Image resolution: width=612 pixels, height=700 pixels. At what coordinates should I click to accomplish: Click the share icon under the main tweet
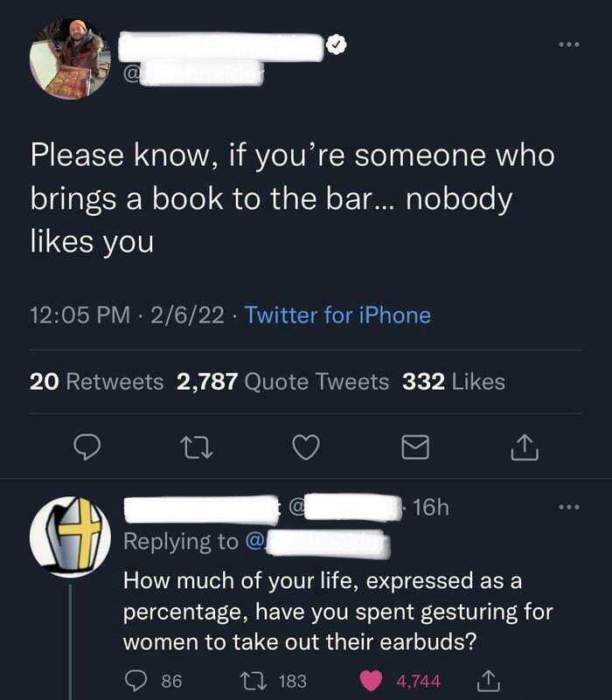tap(525, 448)
